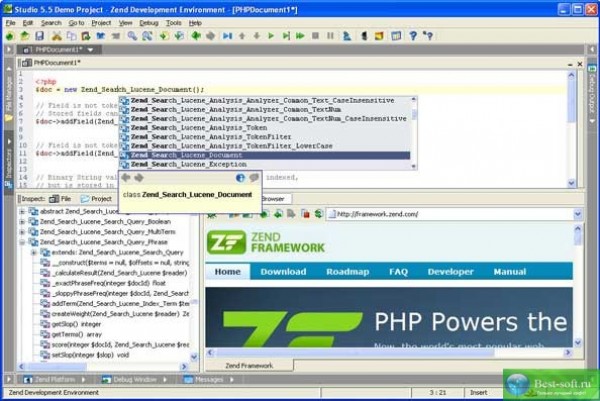Click the gray Forward arrow in main toolbar

210,36
